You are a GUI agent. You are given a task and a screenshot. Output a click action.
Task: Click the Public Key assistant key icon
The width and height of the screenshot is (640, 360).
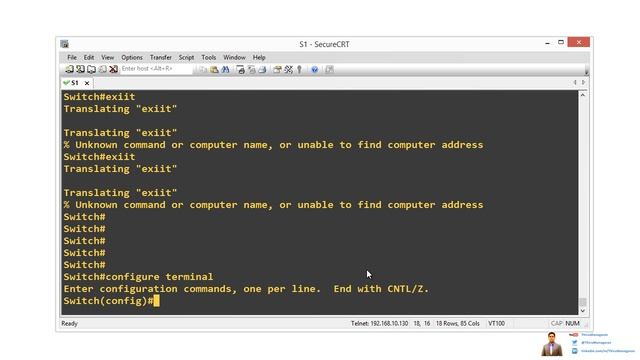click(299, 70)
